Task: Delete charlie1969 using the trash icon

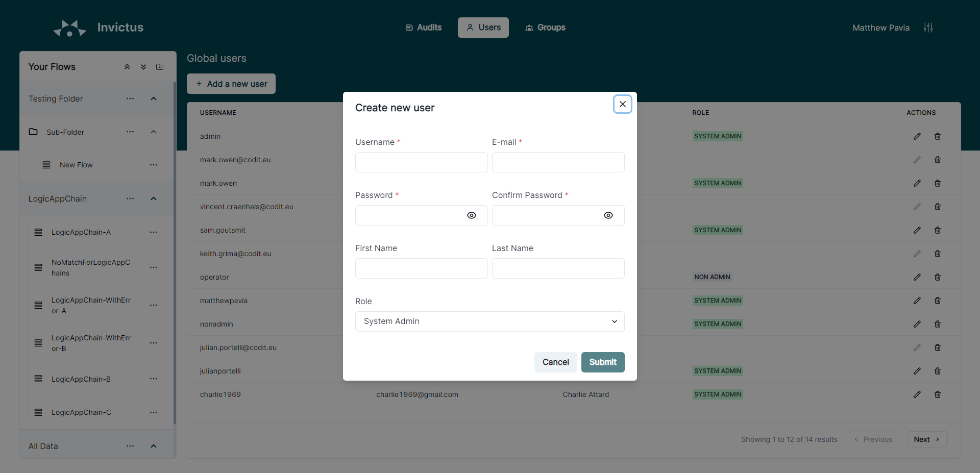Action: pyautogui.click(x=938, y=394)
